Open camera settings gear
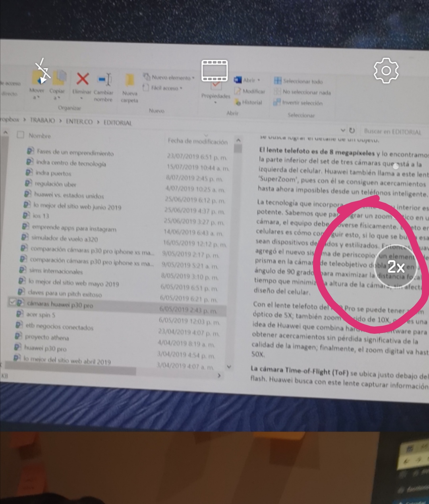The width and height of the screenshot is (429, 504). [386, 70]
